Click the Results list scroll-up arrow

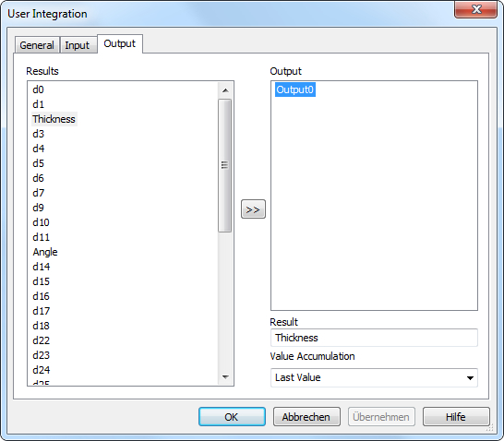click(225, 90)
